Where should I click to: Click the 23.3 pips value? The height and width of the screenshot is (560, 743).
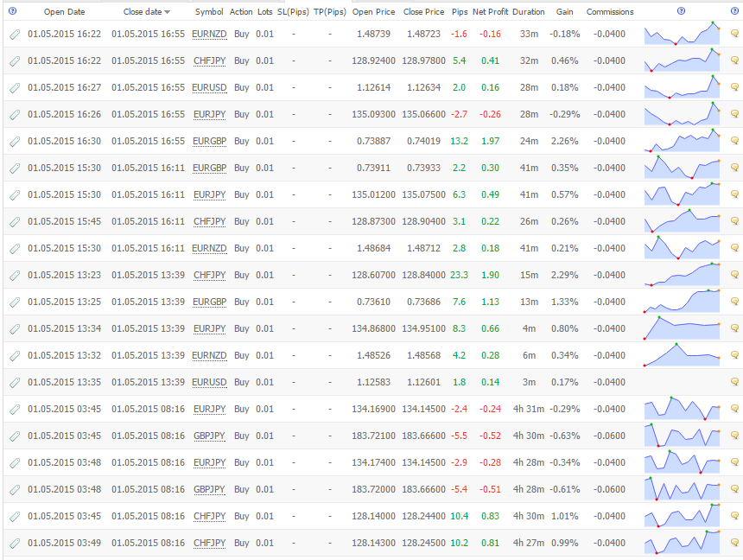click(x=459, y=275)
